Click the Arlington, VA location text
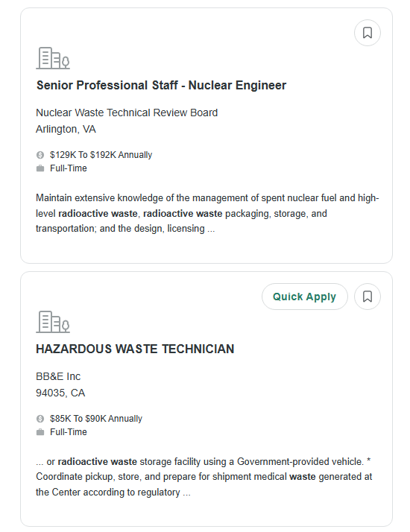 (66, 129)
